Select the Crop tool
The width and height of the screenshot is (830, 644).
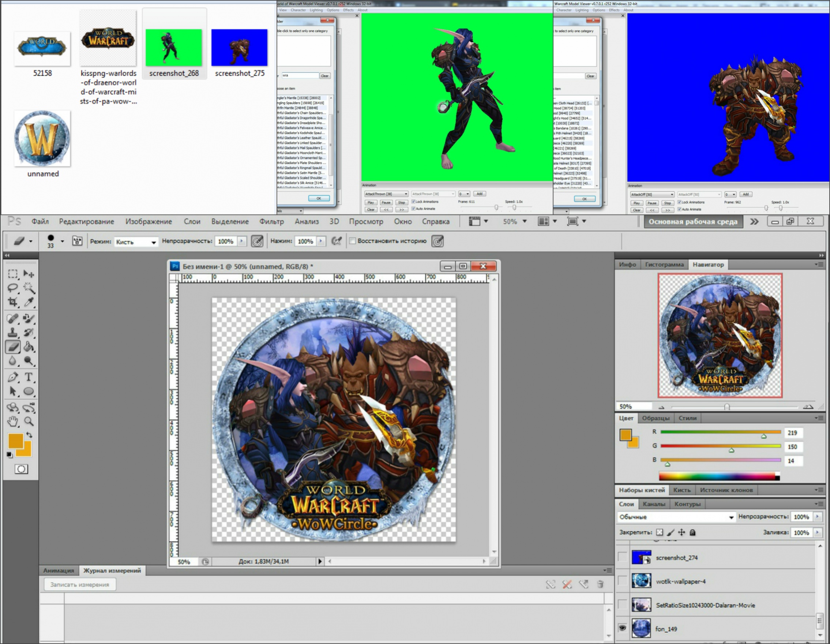pos(12,302)
